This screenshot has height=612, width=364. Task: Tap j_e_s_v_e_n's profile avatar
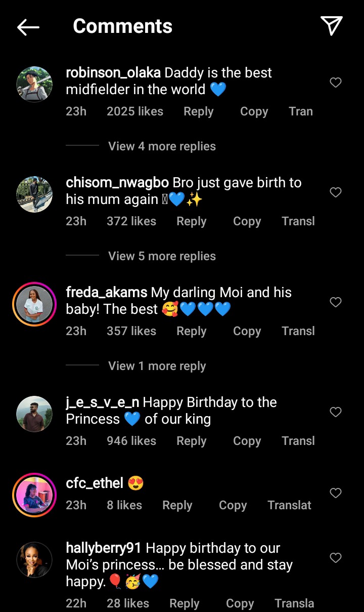[x=34, y=414]
